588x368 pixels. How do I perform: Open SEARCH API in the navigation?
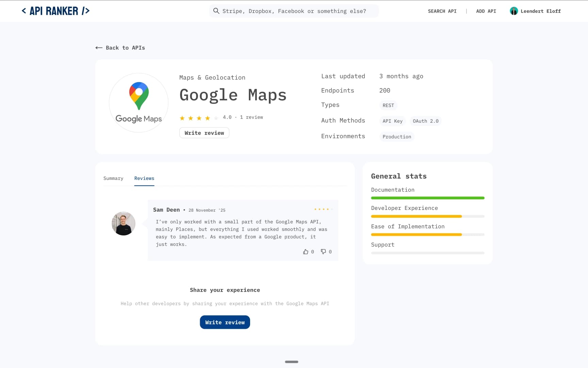coord(442,11)
